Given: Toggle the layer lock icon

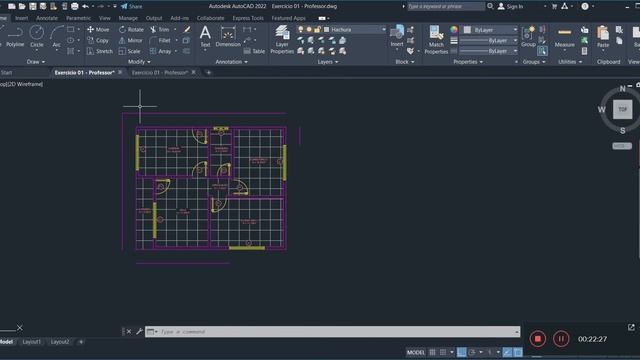Looking at the screenshot, I should coord(317,29).
